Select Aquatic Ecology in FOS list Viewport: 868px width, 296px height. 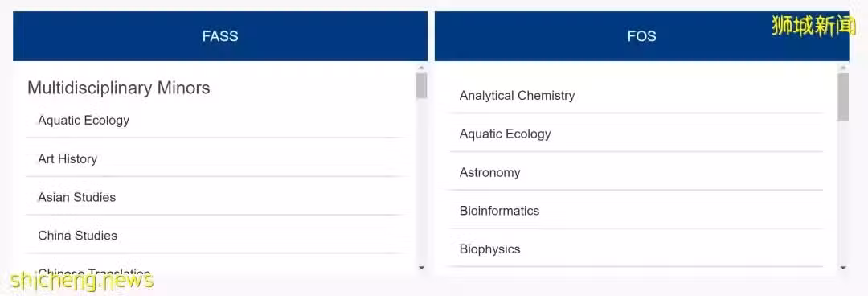(x=637, y=134)
